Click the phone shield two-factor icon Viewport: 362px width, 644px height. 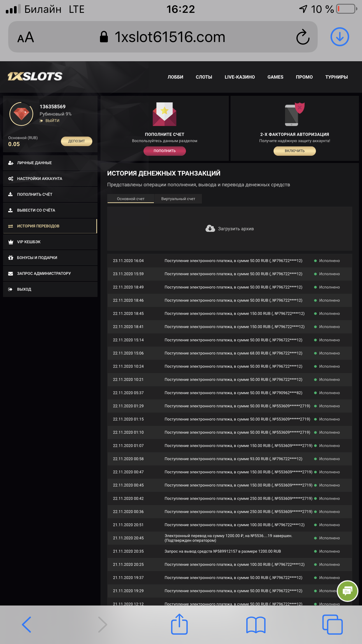[x=295, y=114]
